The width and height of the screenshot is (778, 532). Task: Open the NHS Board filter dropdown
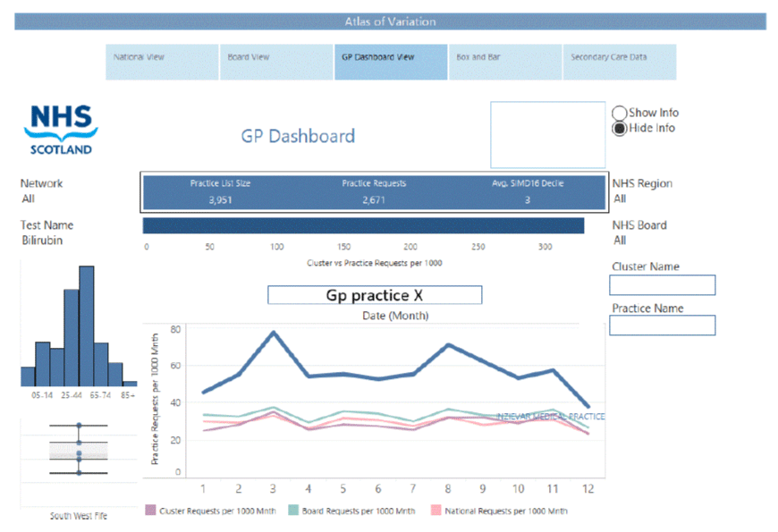coord(620,241)
